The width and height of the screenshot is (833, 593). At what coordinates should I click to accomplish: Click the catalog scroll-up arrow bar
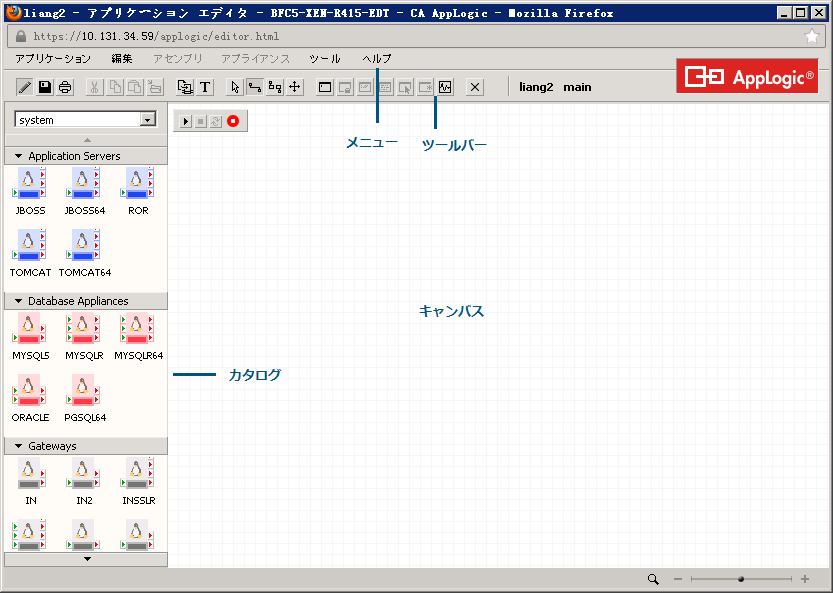tap(86, 140)
